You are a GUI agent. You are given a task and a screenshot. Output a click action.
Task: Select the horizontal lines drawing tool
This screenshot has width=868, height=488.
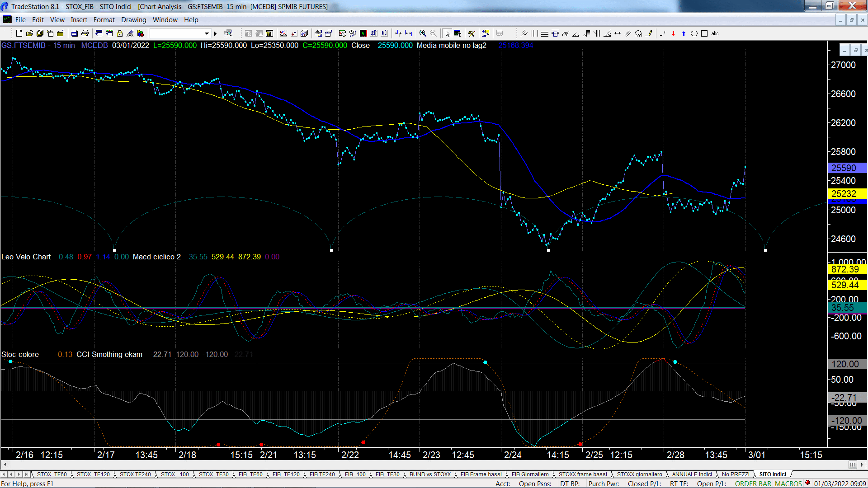(545, 33)
